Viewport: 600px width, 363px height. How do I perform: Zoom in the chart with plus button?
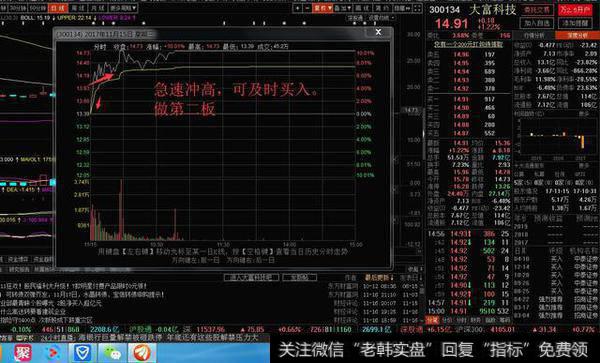(x=297, y=8)
